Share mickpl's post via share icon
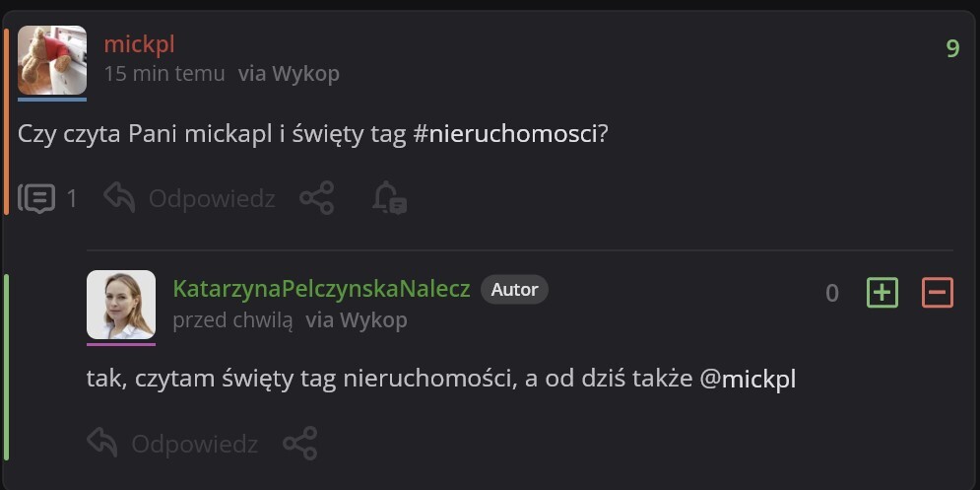Viewport: 980px width, 490px height. 316,199
